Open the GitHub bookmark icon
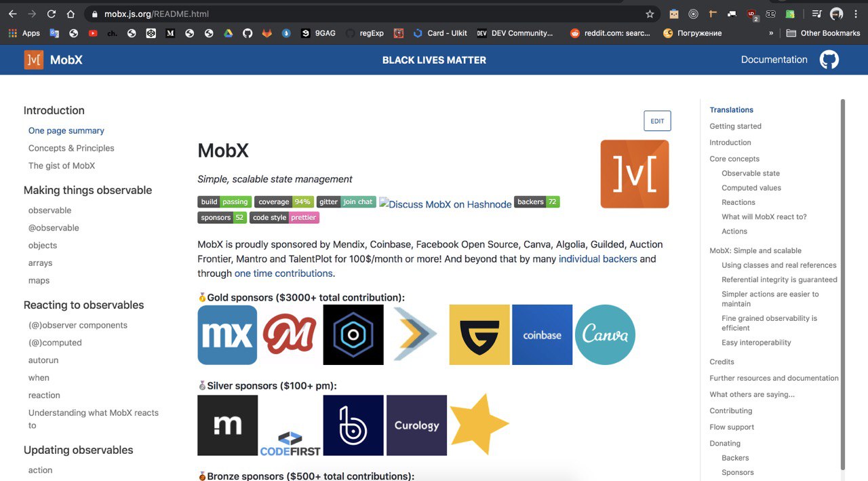The height and width of the screenshot is (481, 868). pos(248,33)
